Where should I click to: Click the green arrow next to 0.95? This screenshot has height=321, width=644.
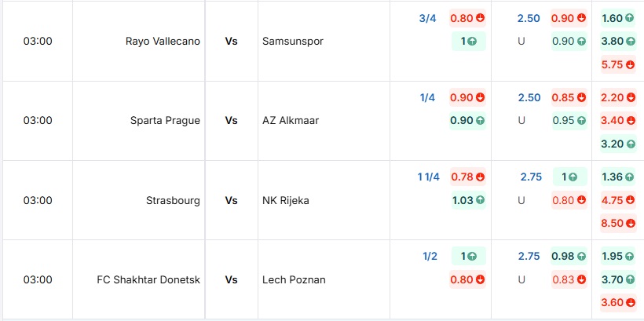point(580,121)
